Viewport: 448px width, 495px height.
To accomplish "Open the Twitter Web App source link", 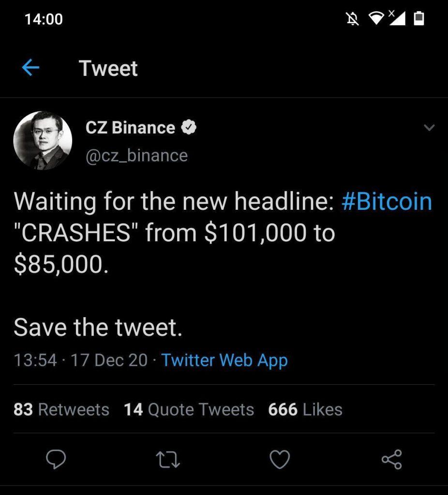I will [224, 360].
